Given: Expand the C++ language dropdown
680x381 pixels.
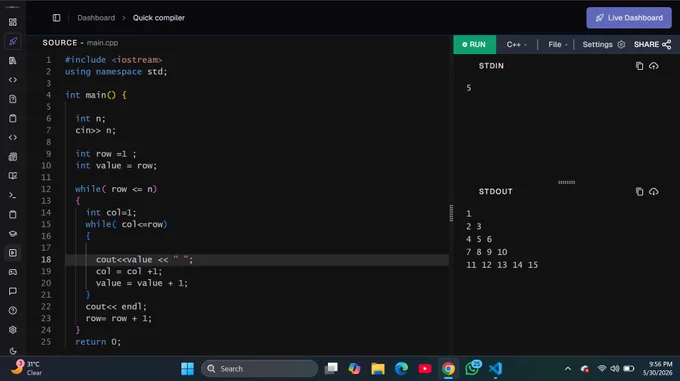Looking at the screenshot, I should click(x=517, y=44).
